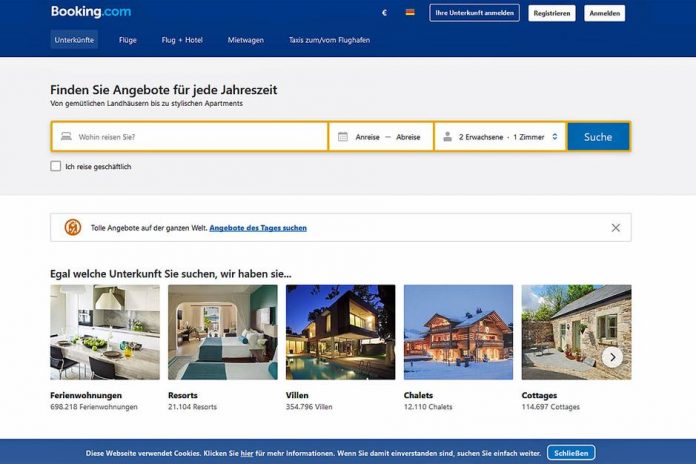Dismiss the Tolle Angebote banner
This screenshot has width=696, height=464.
[x=616, y=228]
